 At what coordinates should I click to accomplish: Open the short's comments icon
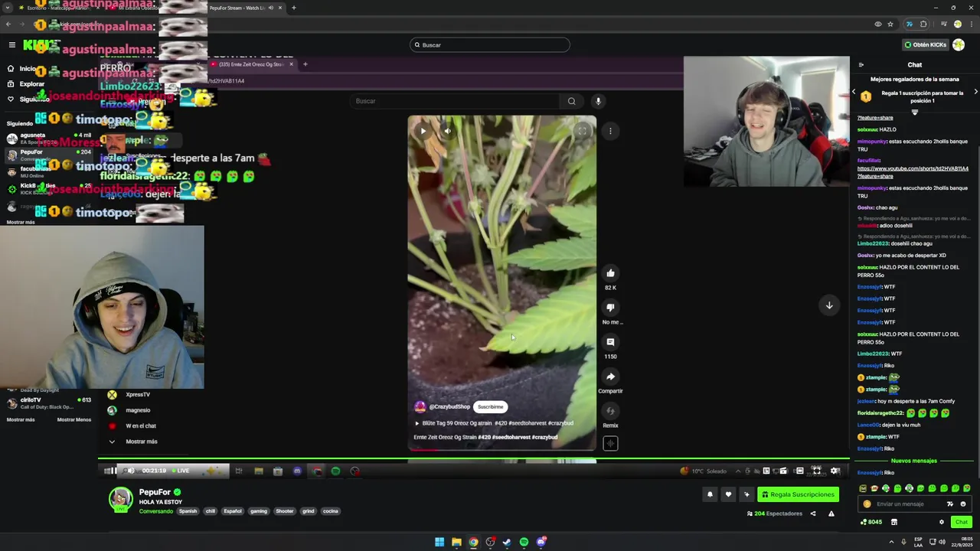610,342
